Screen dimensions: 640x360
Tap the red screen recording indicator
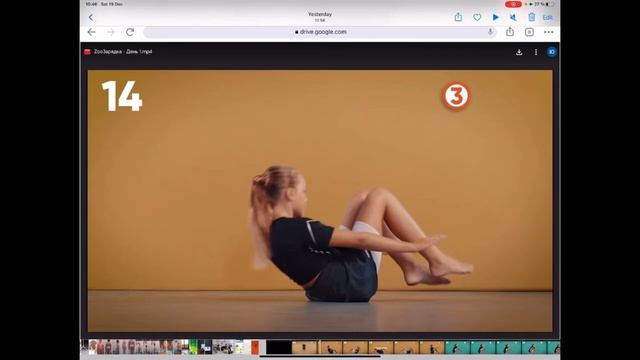[513, 4]
